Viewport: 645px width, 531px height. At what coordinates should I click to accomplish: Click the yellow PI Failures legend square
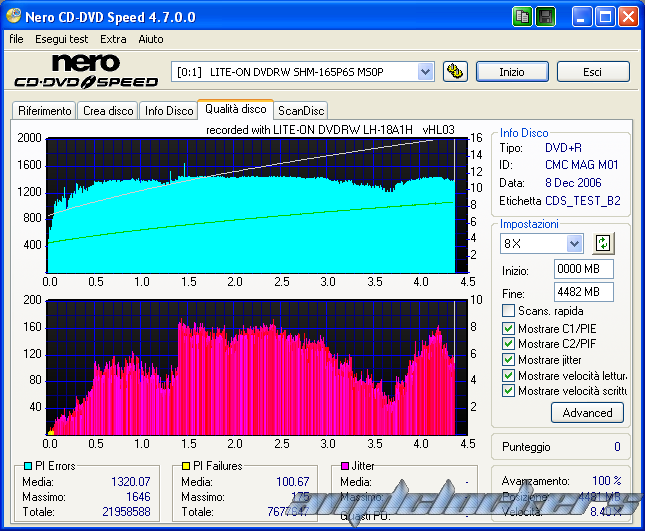pyautogui.click(x=186, y=466)
